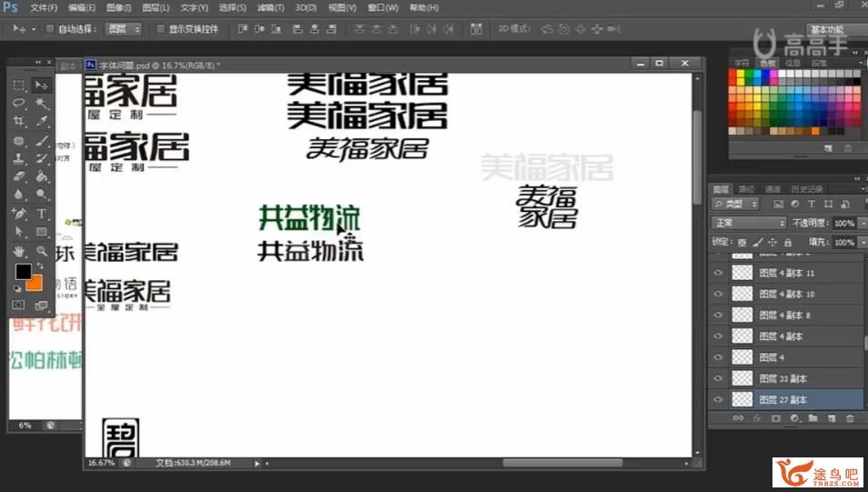The width and height of the screenshot is (868, 492).
Task: Hide the 图层 33 副本 layer
Action: pyautogui.click(x=718, y=378)
